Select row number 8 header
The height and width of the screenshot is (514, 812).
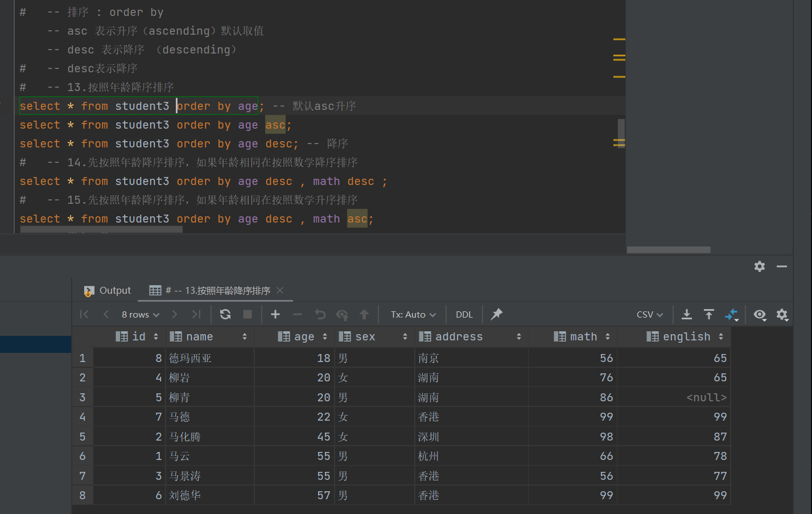pos(83,495)
